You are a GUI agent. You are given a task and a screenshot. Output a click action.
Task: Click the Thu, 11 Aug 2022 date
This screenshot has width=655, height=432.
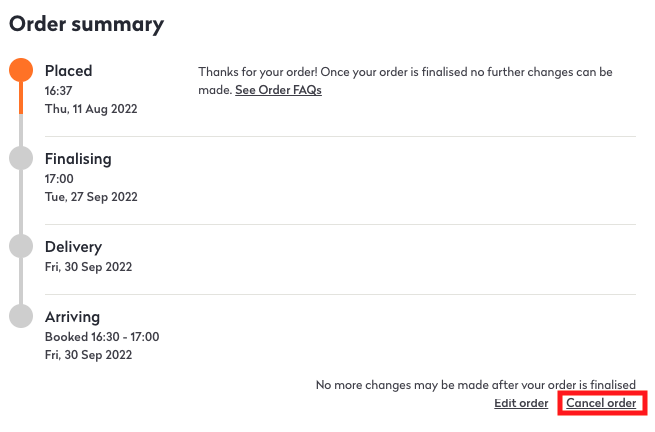(91, 108)
